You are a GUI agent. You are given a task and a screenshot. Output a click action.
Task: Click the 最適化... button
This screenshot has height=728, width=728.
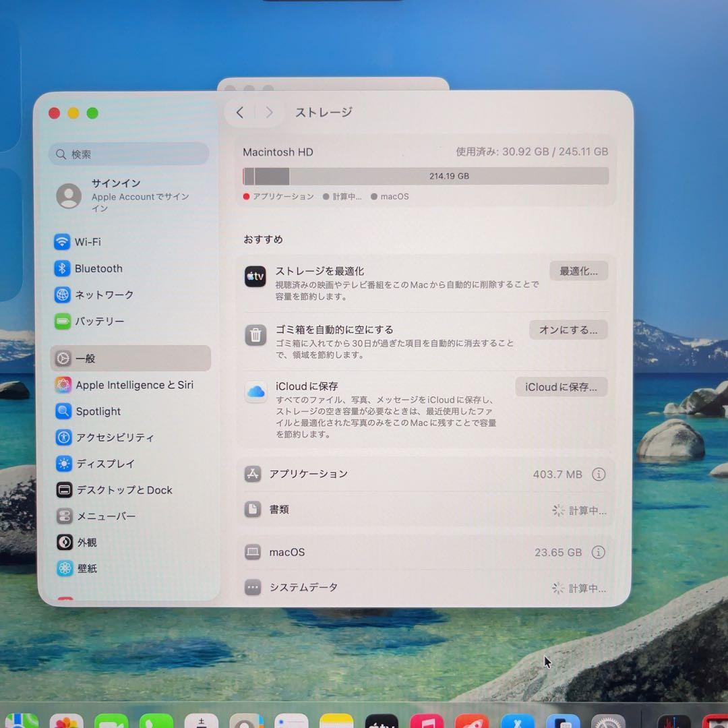(x=578, y=271)
